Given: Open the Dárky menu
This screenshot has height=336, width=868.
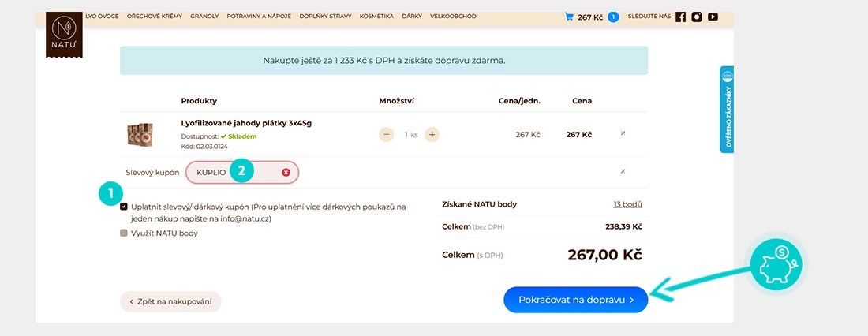Looking at the screenshot, I should point(412,17).
